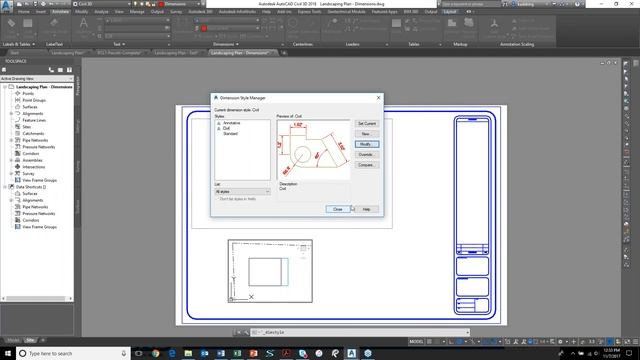The image size is (640, 360).
Task: Switch to Landscaping Plan - Text drawing tab
Action: (x=176, y=53)
